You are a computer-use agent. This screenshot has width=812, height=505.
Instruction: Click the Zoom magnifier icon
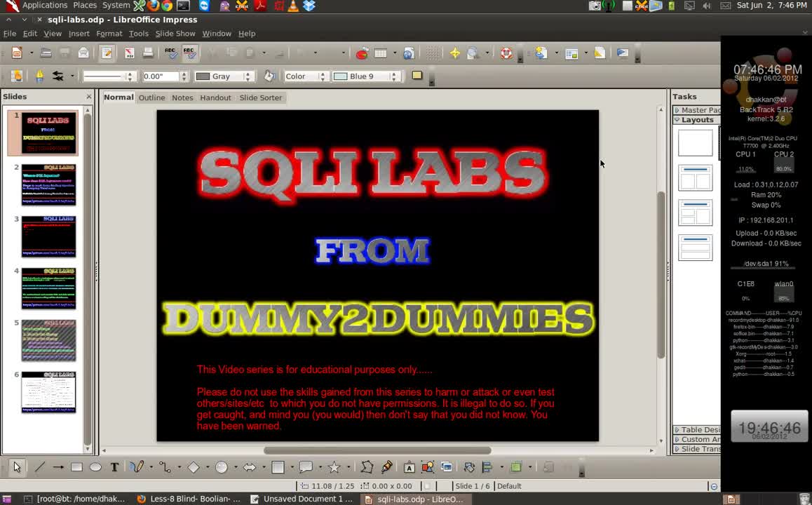[x=473, y=53]
